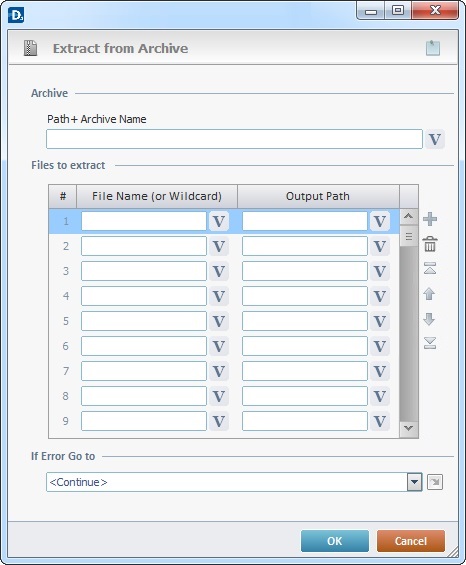
Task: Move row to bottom icon
Action: (x=430, y=343)
